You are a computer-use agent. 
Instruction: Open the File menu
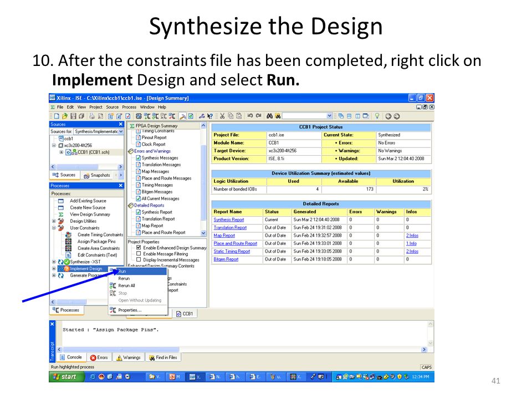tap(60, 107)
